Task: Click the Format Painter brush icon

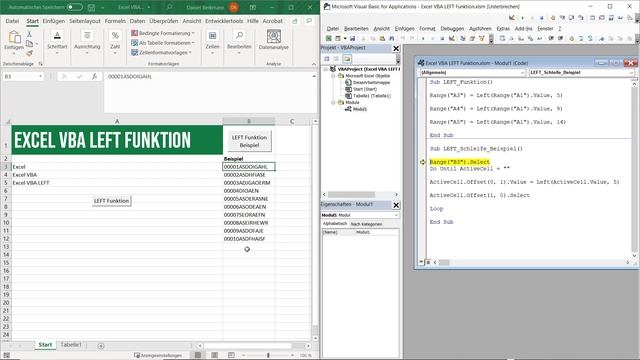Action: tap(29, 53)
